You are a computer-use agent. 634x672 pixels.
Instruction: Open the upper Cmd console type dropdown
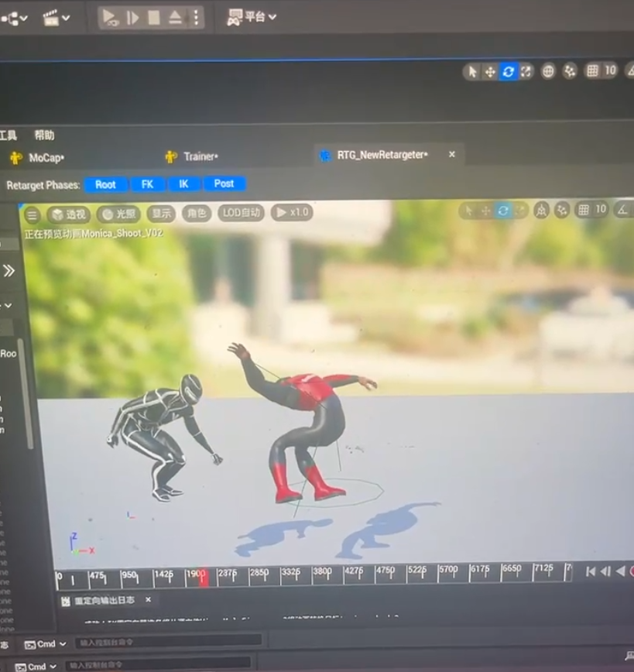(x=45, y=644)
